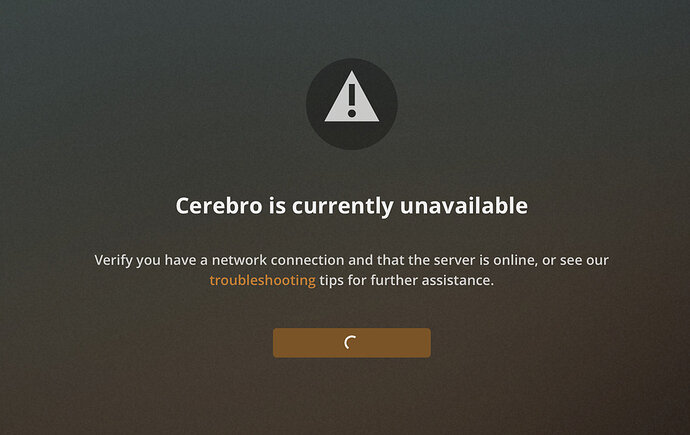Screen dimensions: 690x435
Task: Click the "tips for further assistance" text
Action: point(406,280)
